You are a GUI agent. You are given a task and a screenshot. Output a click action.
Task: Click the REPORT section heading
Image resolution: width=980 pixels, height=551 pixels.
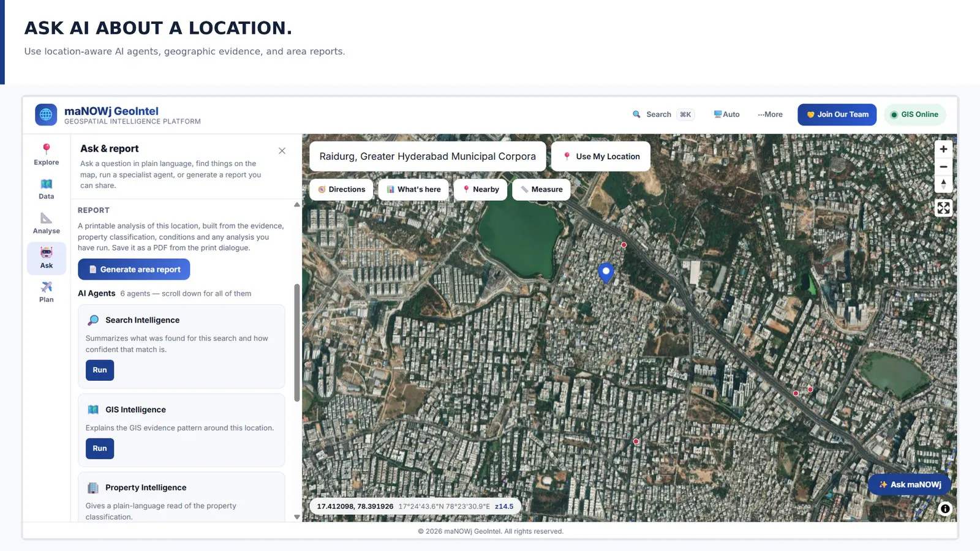[x=94, y=211]
